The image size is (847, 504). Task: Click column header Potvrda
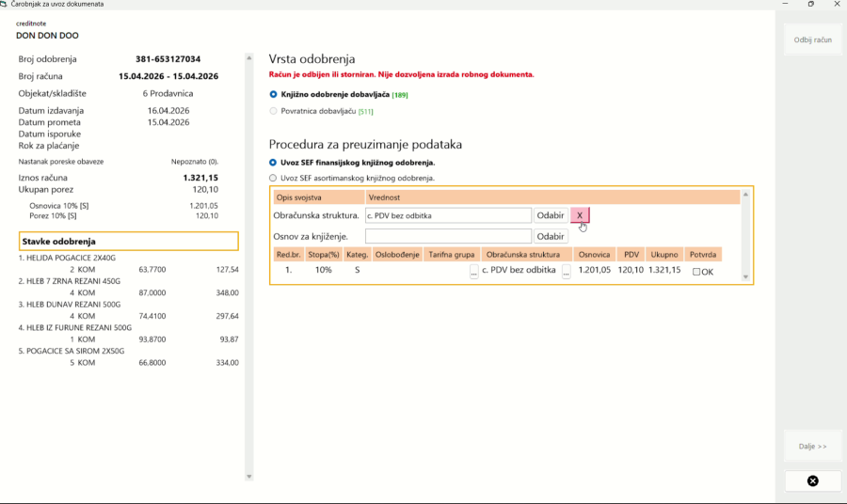[703, 255]
